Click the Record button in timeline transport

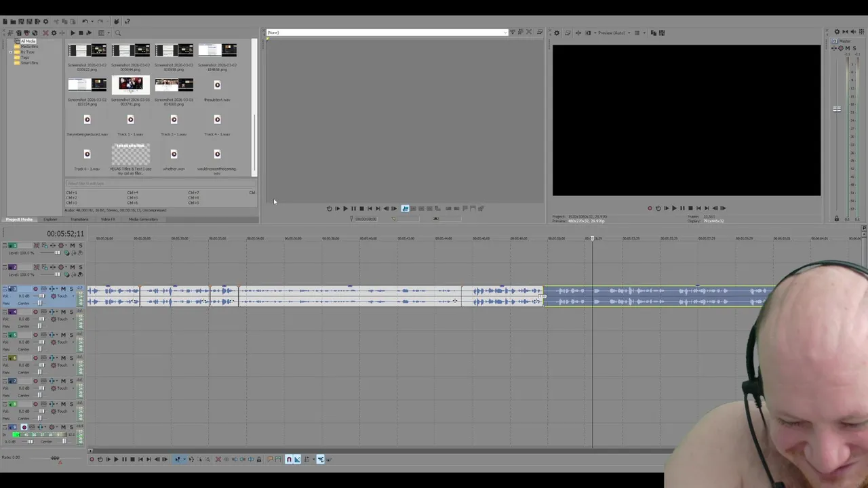coord(92,459)
